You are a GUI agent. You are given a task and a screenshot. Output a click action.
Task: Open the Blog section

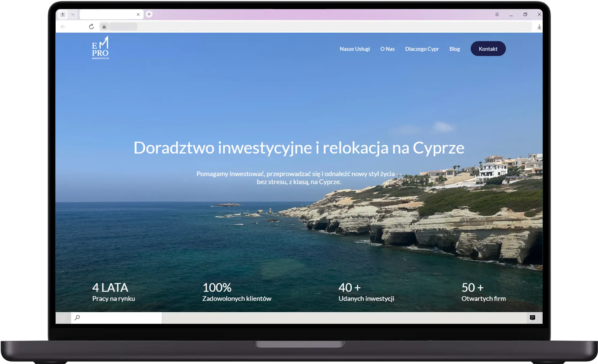point(455,49)
